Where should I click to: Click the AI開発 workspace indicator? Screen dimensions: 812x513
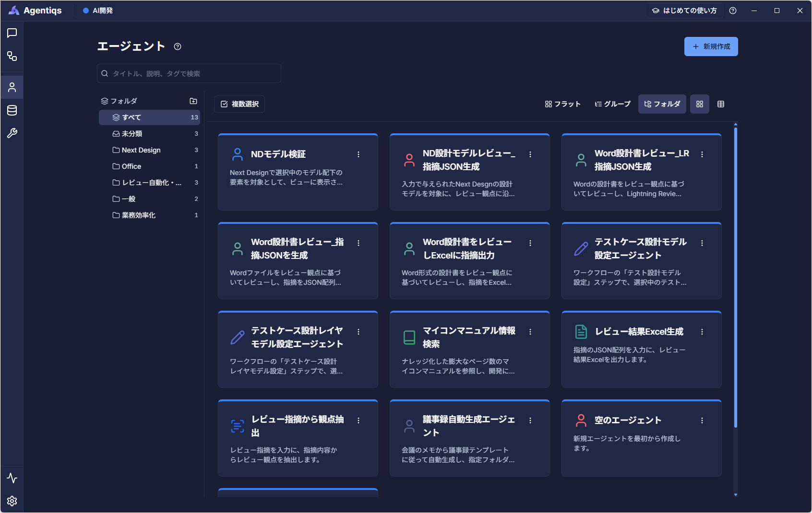pos(98,11)
